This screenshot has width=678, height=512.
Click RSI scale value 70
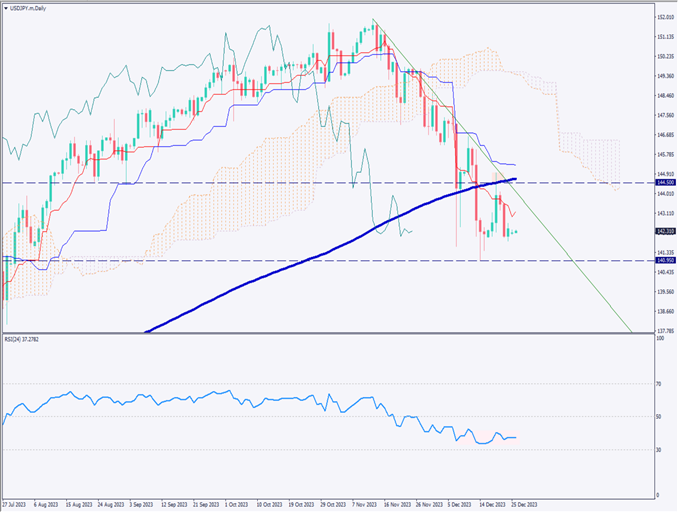pos(659,383)
